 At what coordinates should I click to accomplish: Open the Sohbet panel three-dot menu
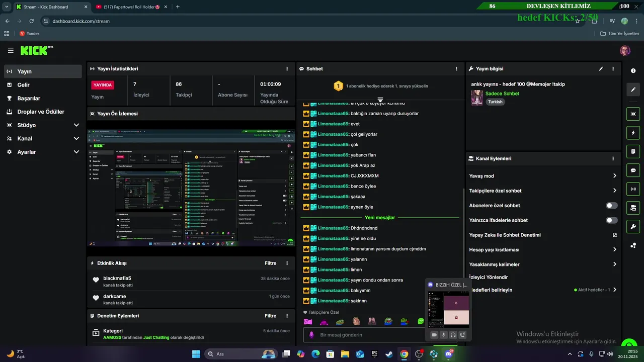tap(456, 69)
